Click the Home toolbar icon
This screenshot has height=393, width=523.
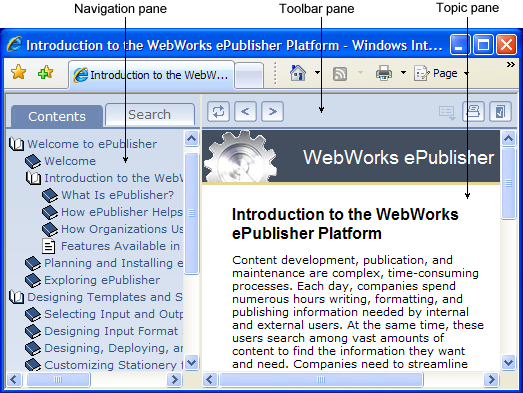coord(298,73)
